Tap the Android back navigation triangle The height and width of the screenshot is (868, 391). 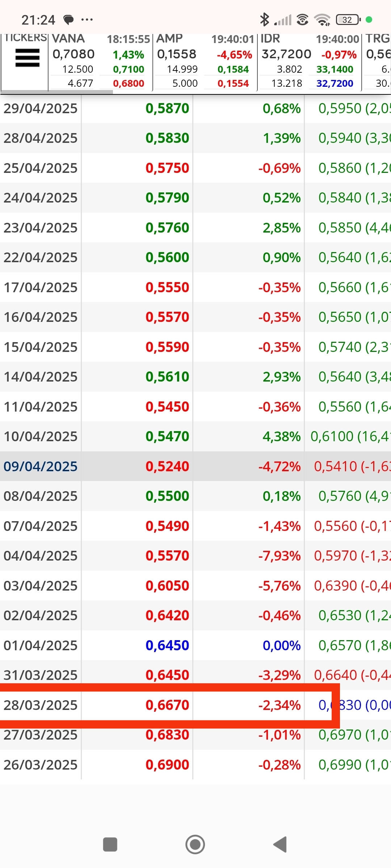(280, 844)
